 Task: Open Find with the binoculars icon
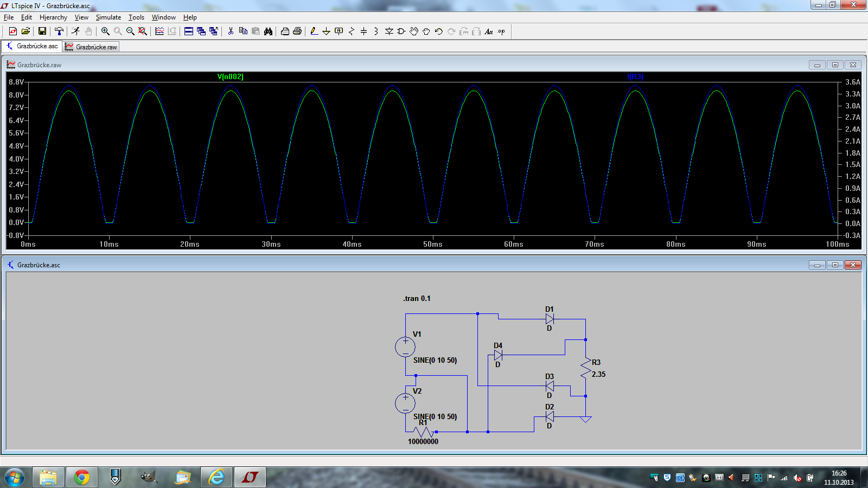point(268,31)
